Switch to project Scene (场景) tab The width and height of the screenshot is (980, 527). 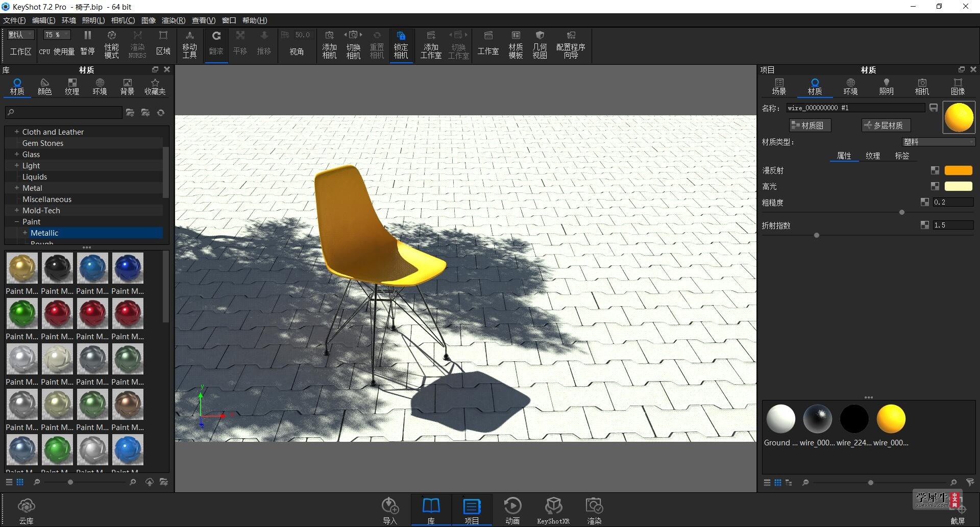click(779, 87)
